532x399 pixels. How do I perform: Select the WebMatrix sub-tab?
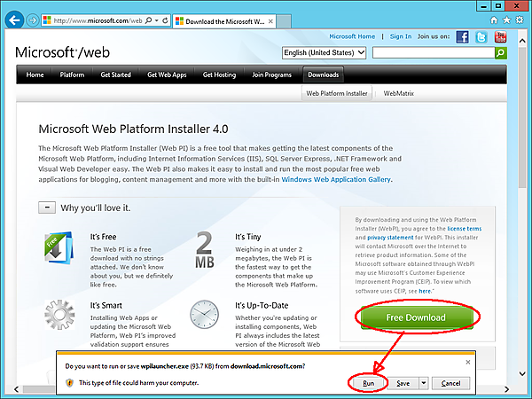click(399, 93)
